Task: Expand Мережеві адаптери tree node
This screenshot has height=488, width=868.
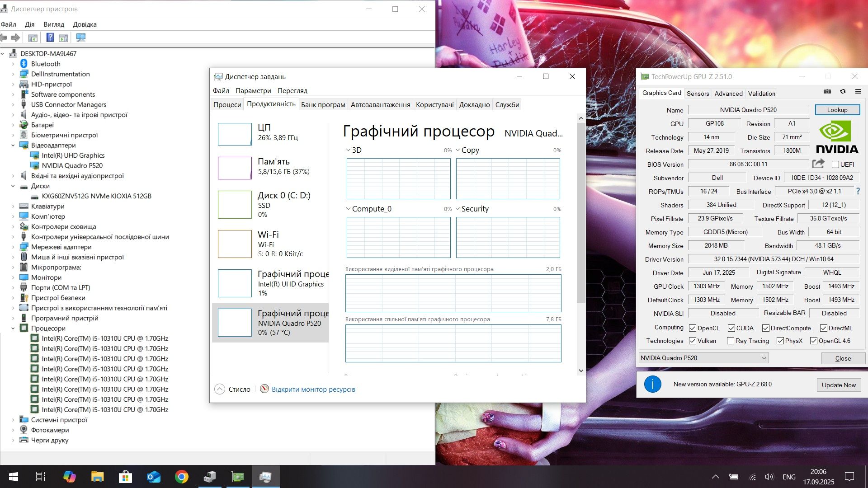Action: point(13,247)
